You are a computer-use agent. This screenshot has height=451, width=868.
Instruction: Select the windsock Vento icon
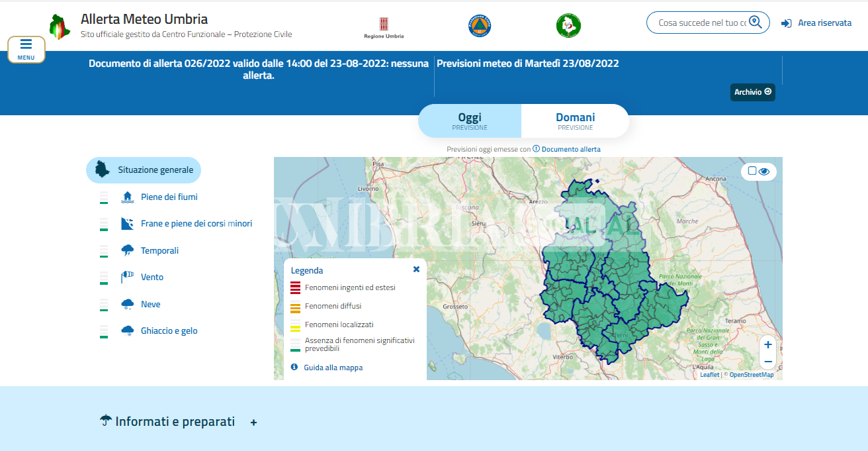[x=128, y=277]
